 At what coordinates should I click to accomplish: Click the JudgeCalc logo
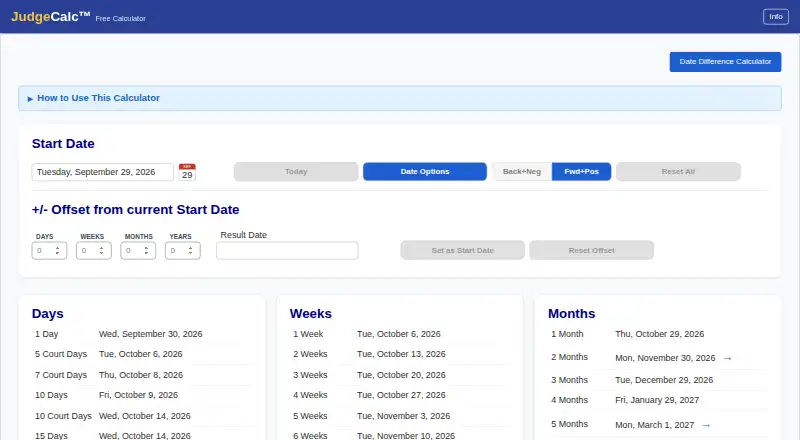click(51, 17)
